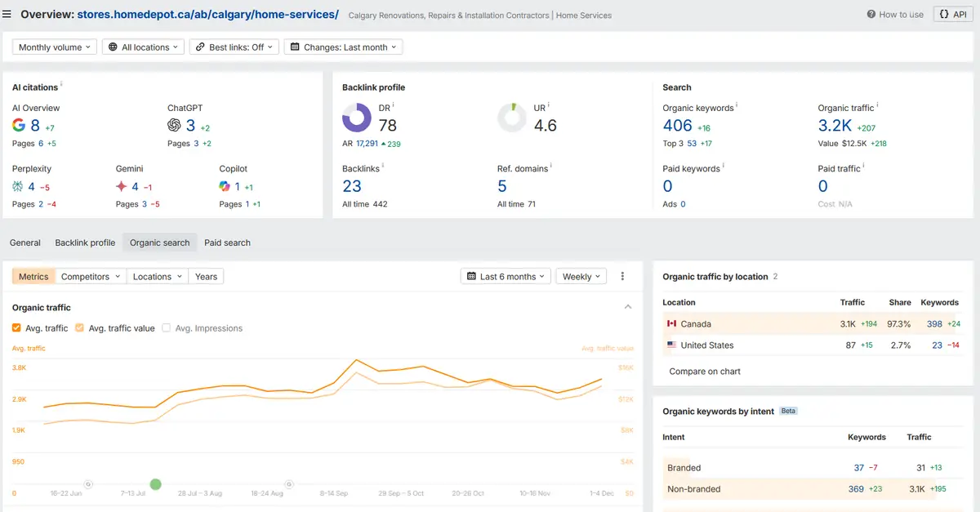Click the Top 3 count 53
Image resolution: width=980 pixels, height=512 pixels.
pos(692,144)
